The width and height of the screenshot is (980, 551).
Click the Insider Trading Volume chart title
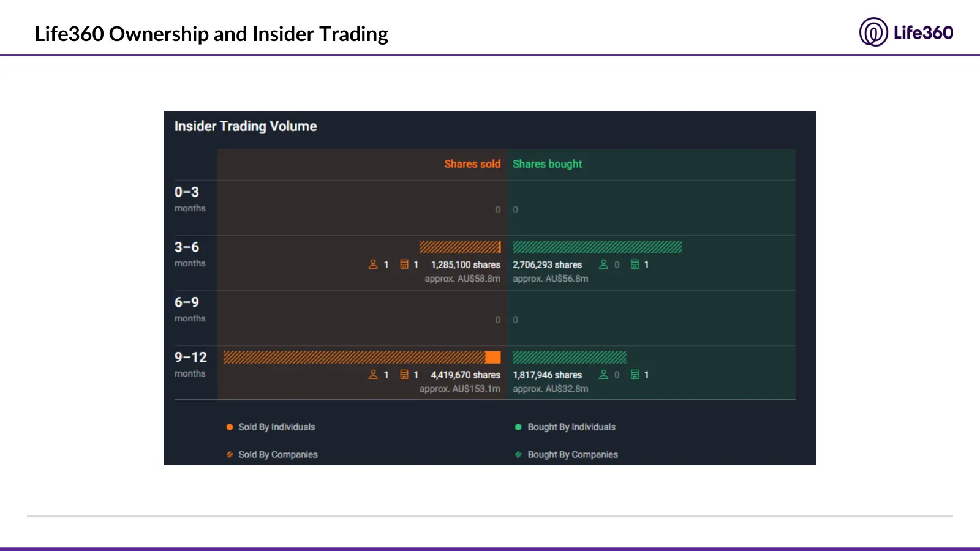(246, 126)
